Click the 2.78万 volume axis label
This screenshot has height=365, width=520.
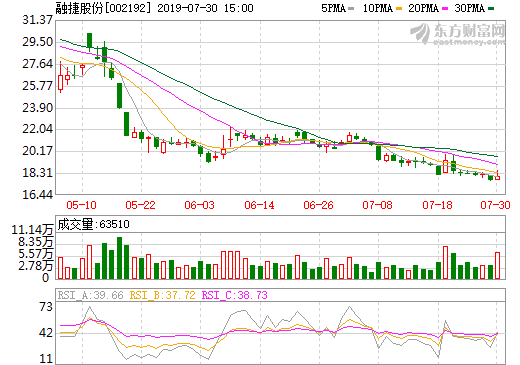(x=36, y=266)
